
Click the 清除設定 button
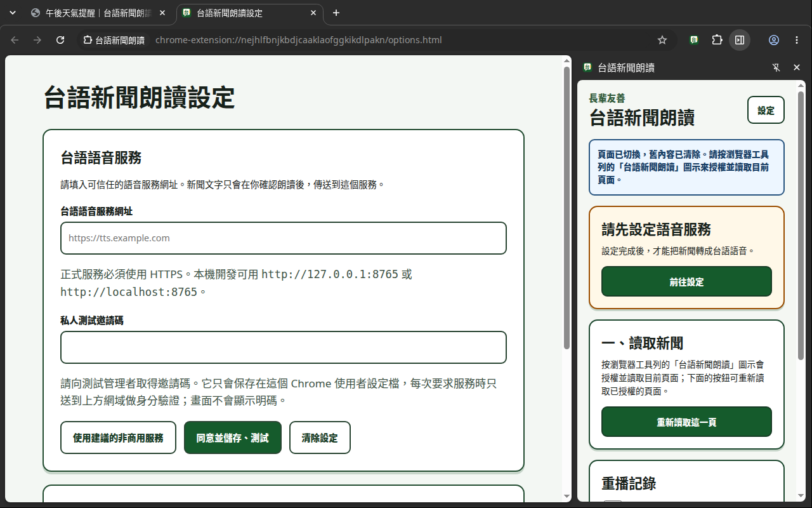[320, 438]
